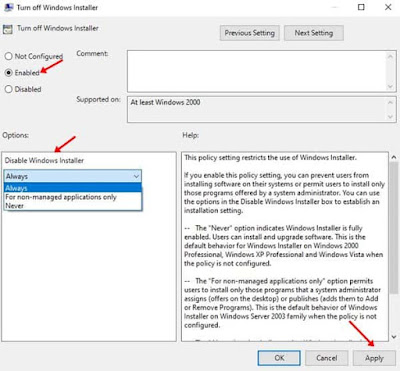Screen dimensions: 400x371
Task: Close the Turn off Windows Installer window
Action: (x=388, y=7)
